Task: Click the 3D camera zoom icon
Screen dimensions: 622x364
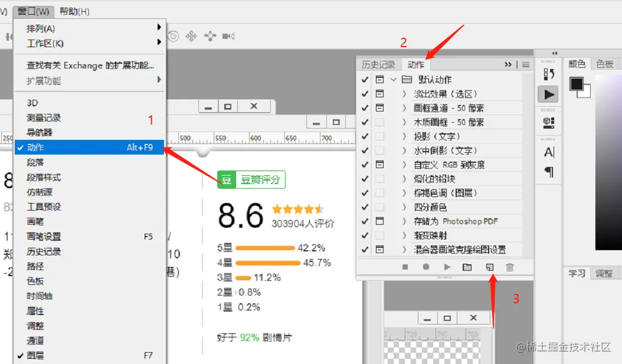Action: click(228, 37)
